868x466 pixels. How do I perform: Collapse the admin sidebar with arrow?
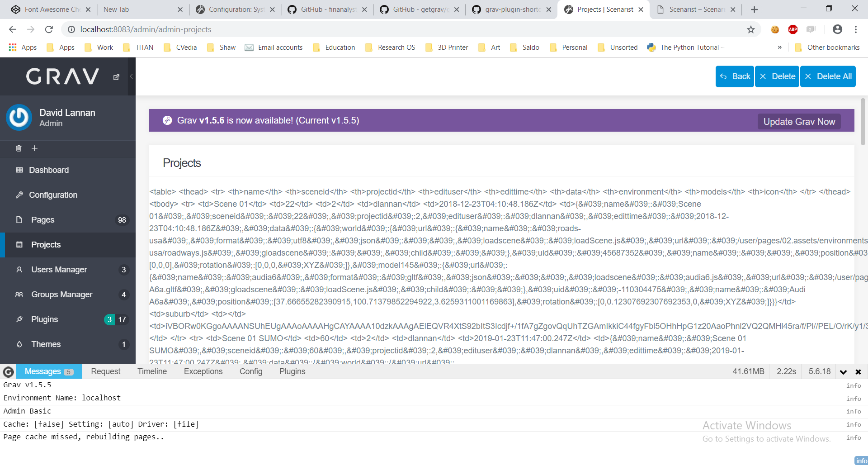(131, 76)
